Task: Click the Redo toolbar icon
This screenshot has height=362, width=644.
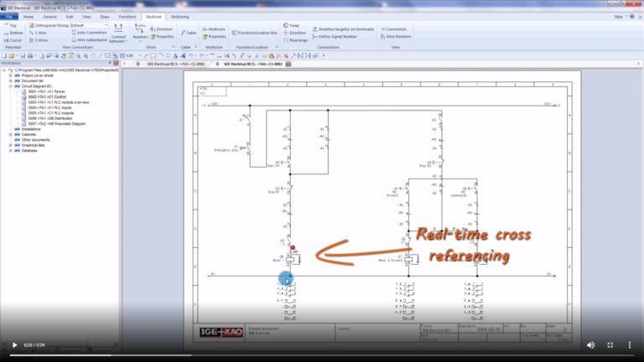Action: [x=202, y=56]
